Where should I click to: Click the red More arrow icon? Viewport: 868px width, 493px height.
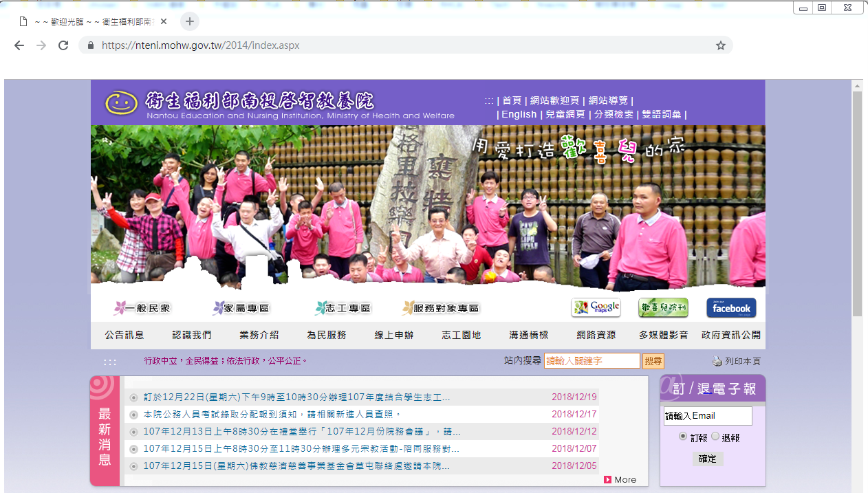click(607, 480)
